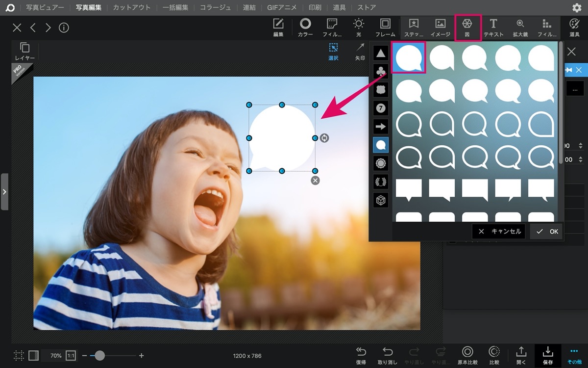Click the 図 shapes tool
The image size is (588, 368).
tap(467, 27)
